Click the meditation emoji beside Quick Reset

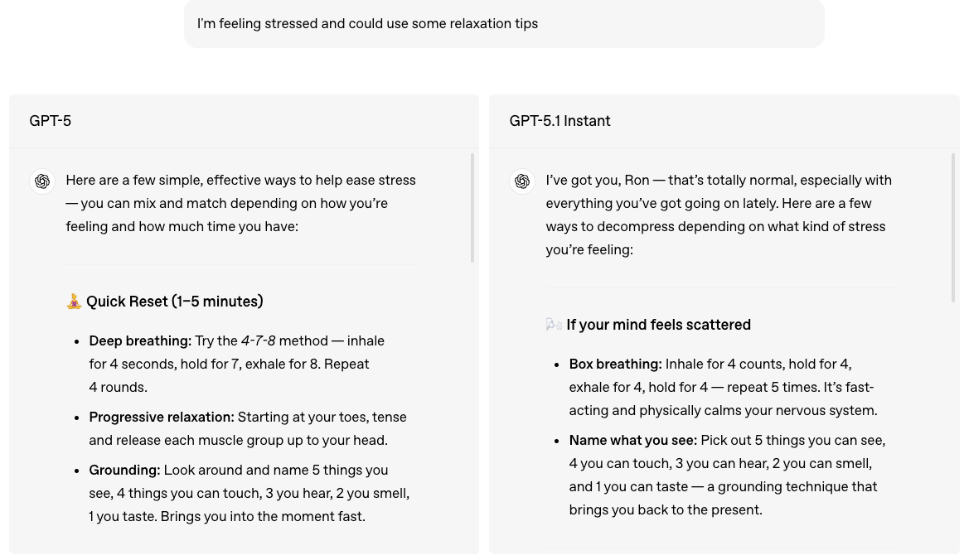pos(74,302)
